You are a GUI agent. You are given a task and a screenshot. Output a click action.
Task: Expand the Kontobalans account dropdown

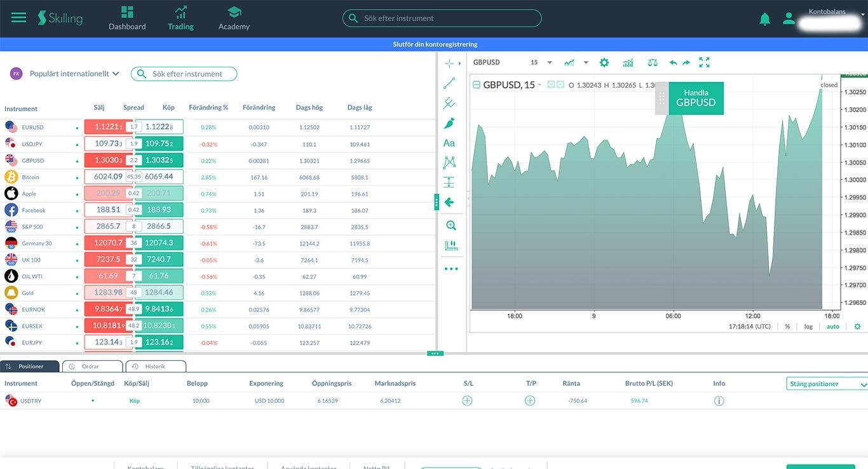tap(862, 15)
